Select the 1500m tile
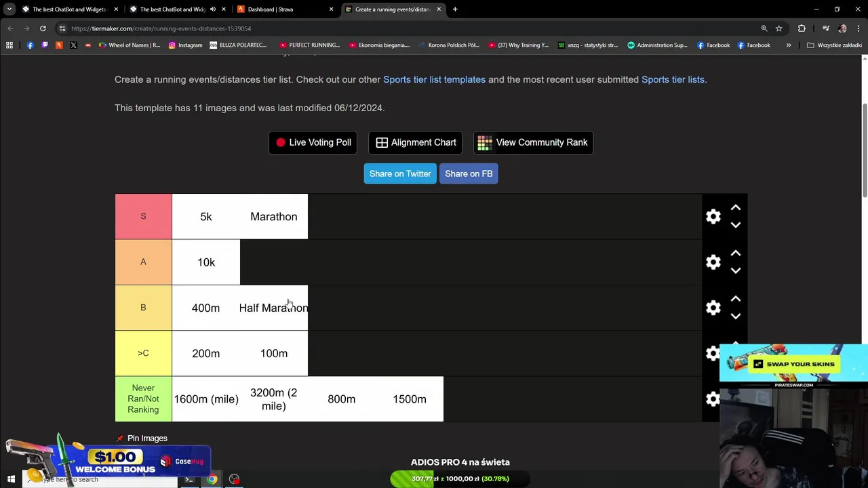Viewport: 868px width, 488px height. (x=410, y=399)
